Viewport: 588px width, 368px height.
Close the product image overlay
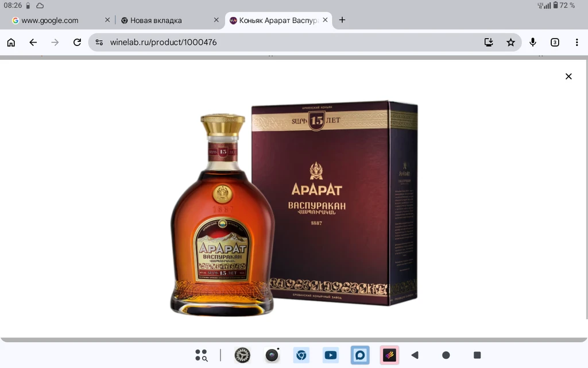[x=568, y=76]
